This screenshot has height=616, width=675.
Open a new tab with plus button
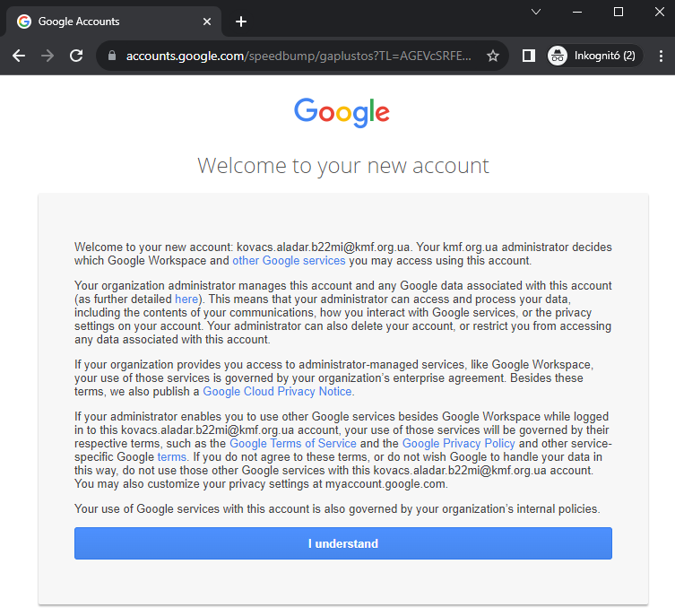click(241, 22)
